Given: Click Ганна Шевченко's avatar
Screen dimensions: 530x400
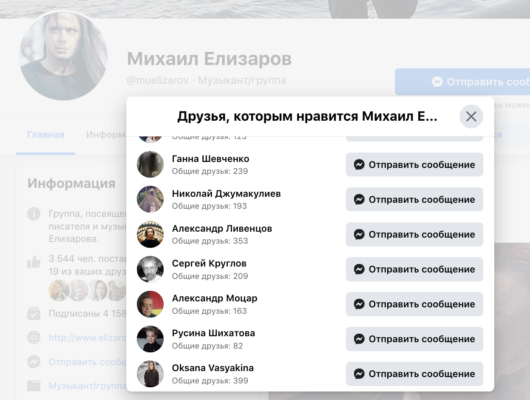Looking at the screenshot, I should tap(150, 164).
